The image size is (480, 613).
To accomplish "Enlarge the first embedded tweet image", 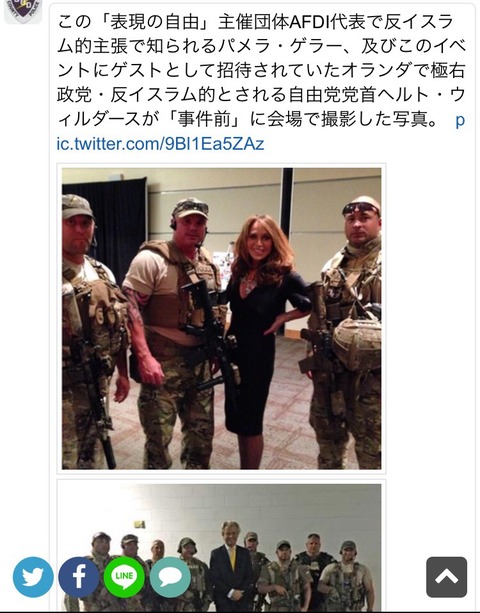I will 222,319.
